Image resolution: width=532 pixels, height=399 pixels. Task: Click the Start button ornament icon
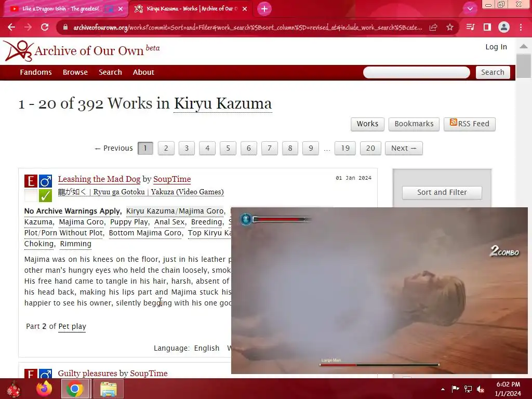tap(14, 389)
